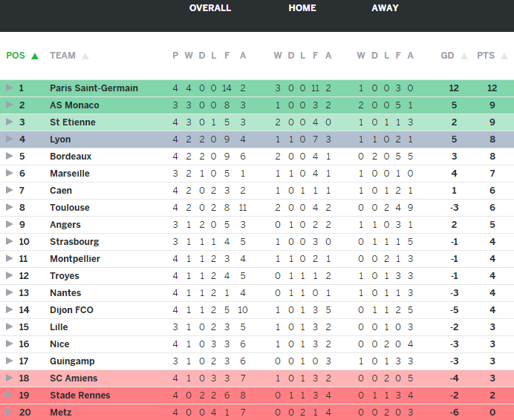Click the PTS column header
Screen dimensions: 514x420
pyautogui.click(x=486, y=56)
